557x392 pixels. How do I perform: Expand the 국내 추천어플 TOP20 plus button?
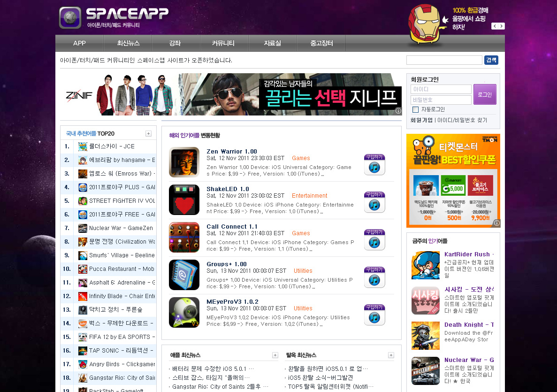[148, 134]
